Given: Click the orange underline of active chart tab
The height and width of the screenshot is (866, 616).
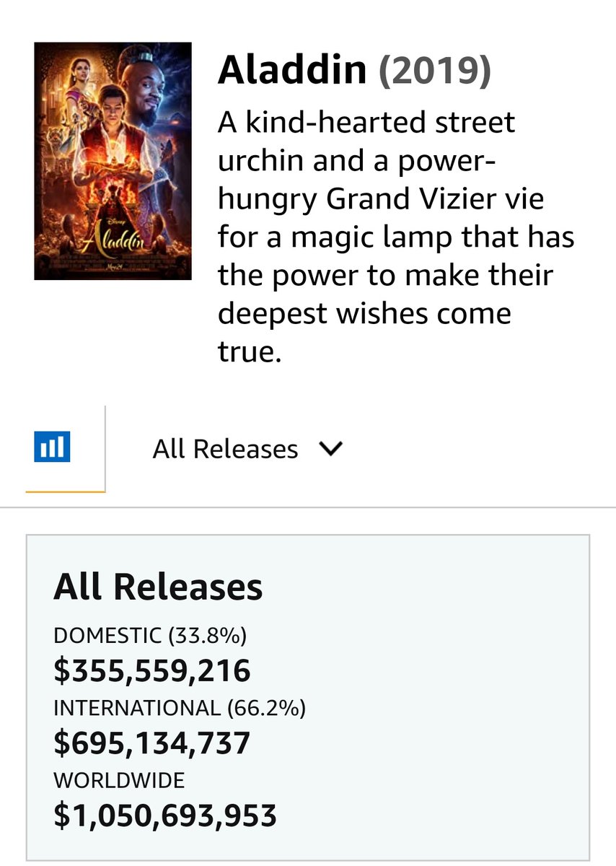Looking at the screenshot, I should pos(66,491).
